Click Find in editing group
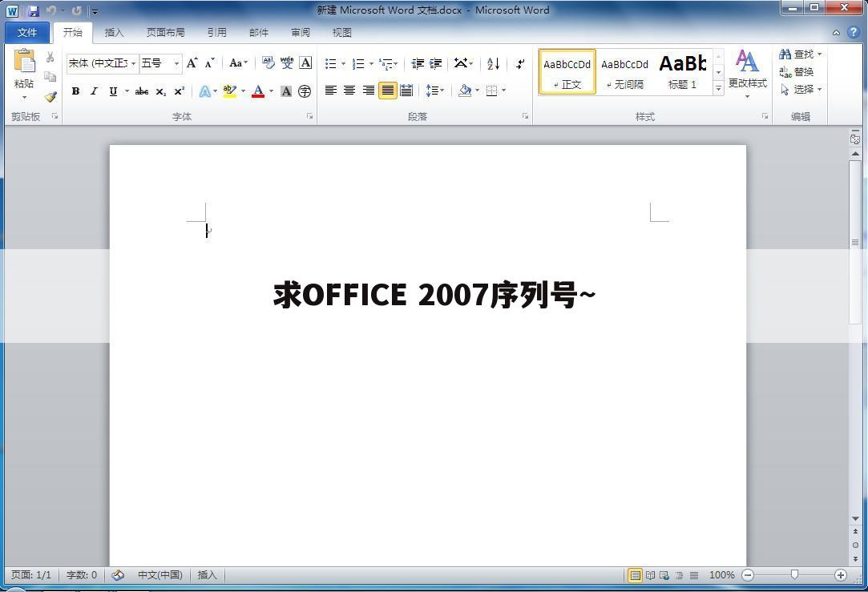This screenshot has width=868, height=592. click(x=801, y=54)
